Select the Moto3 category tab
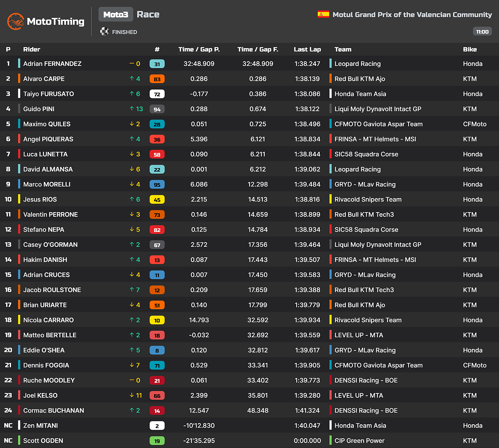The image size is (499, 448). 115,14
